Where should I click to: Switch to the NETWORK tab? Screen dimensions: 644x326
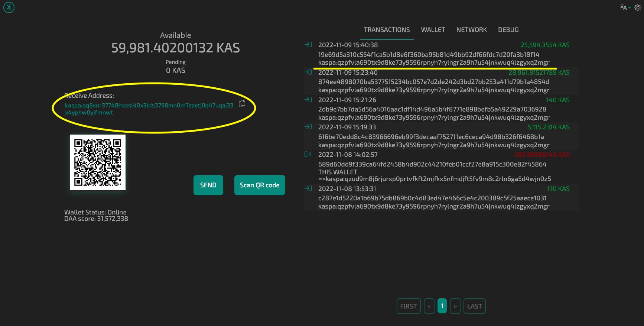(471, 30)
